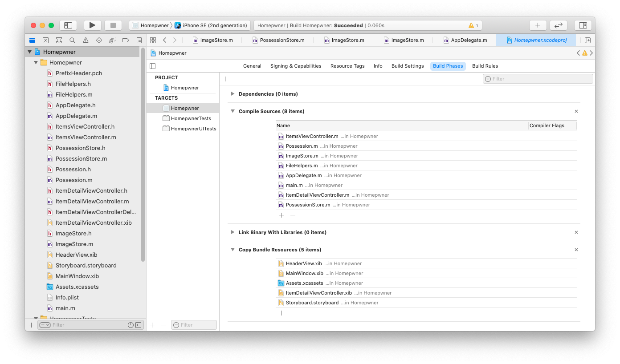
Task: Collapse the Copy Bundle Resources section
Action: 232,250
